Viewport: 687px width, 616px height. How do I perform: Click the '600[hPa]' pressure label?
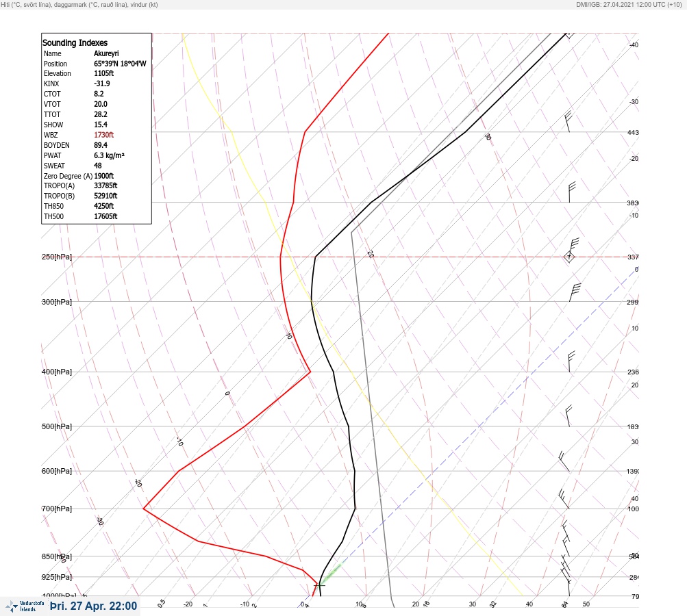(x=57, y=471)
